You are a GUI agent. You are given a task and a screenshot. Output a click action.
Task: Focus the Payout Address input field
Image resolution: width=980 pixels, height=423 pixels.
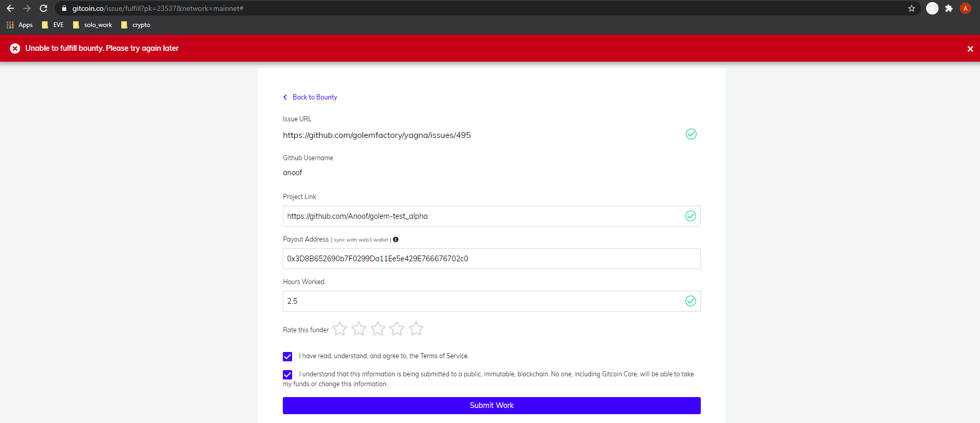pos(492,259)
